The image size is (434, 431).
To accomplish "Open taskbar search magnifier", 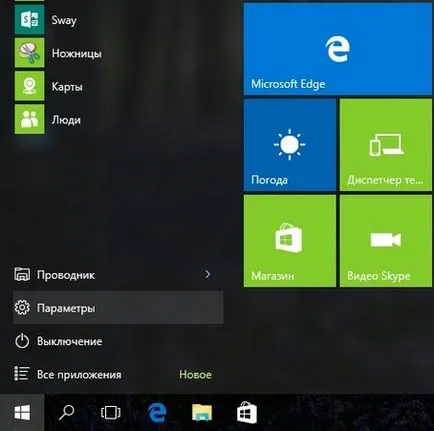I will point(66,413).
